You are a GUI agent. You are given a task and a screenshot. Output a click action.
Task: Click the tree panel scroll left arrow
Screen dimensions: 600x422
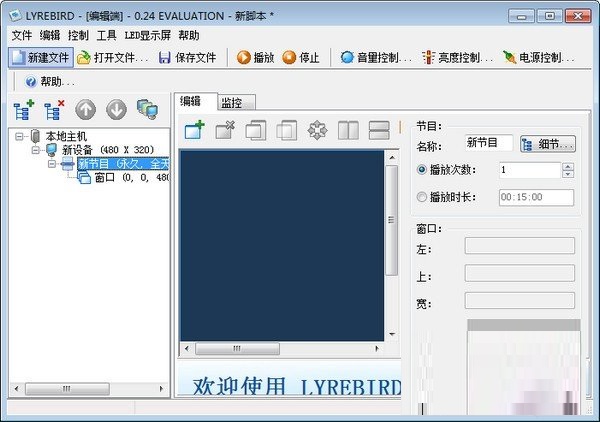[x=16, y=389]
